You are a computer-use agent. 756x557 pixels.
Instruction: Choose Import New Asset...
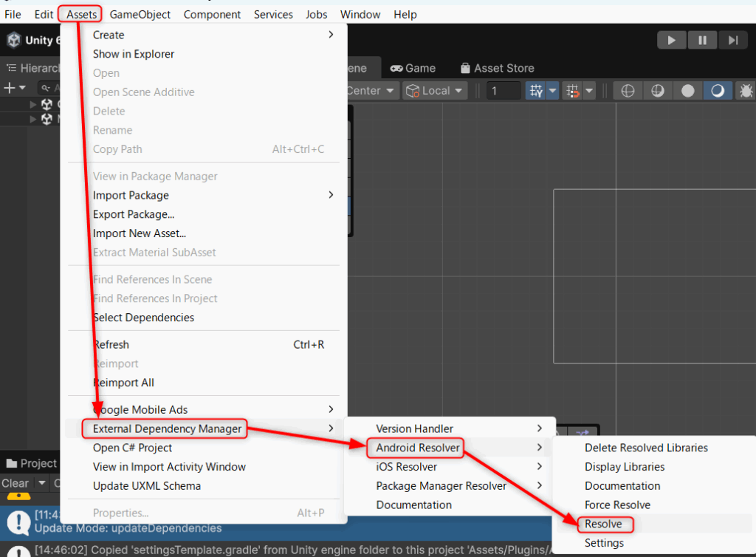point(204,233)
